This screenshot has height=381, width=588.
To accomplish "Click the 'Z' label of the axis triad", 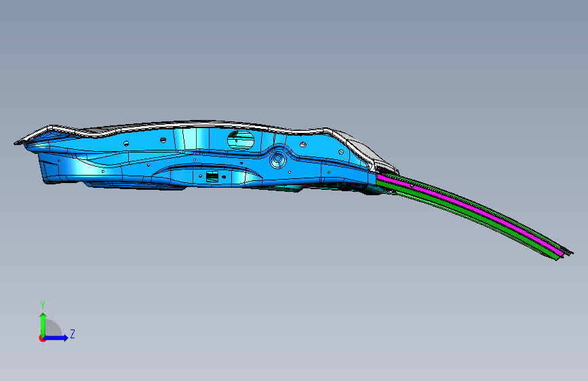I will (73, 334).
